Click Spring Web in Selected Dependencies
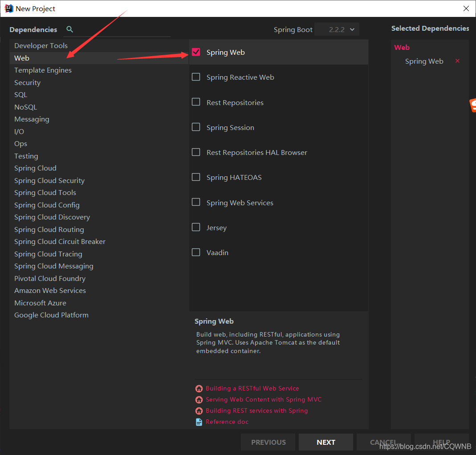 (x=424, y=61)
